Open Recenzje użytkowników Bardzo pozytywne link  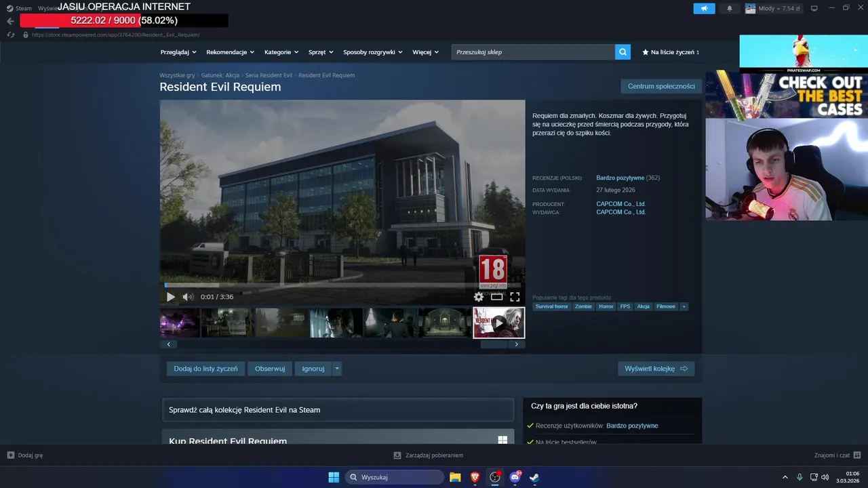632,426
